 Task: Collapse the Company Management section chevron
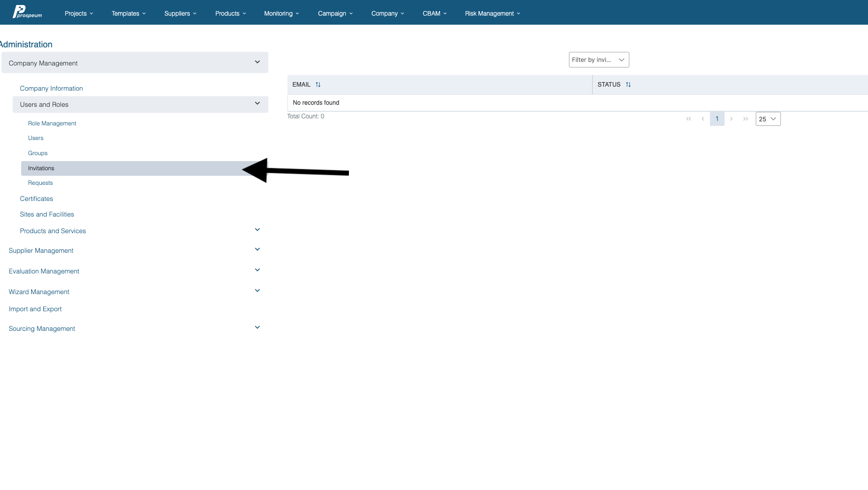coord(257,62)
